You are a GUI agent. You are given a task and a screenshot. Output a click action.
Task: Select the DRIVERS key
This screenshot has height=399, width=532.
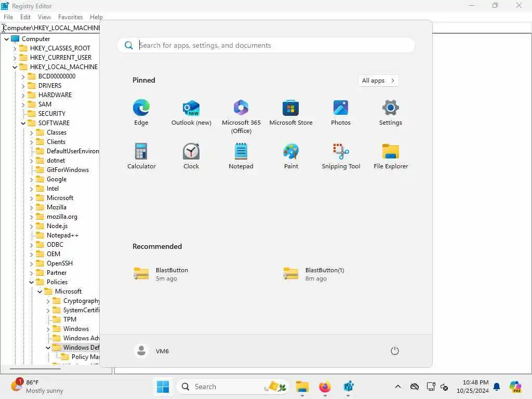point(49,86)
